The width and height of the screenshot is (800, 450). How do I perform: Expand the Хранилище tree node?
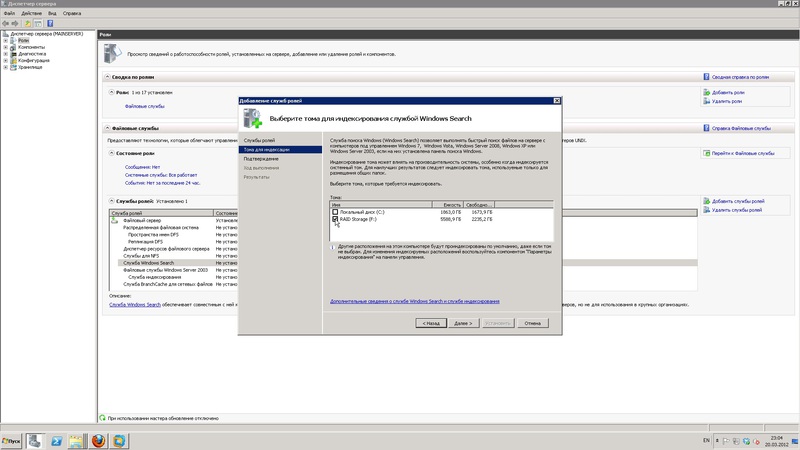pyautogui.click(x=6, y=67)
